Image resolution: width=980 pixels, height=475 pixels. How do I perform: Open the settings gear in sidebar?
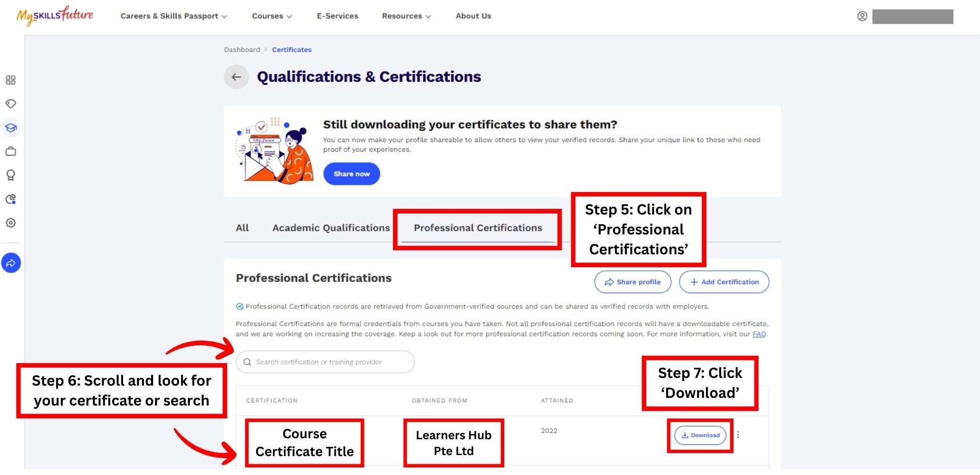point(11,223)
